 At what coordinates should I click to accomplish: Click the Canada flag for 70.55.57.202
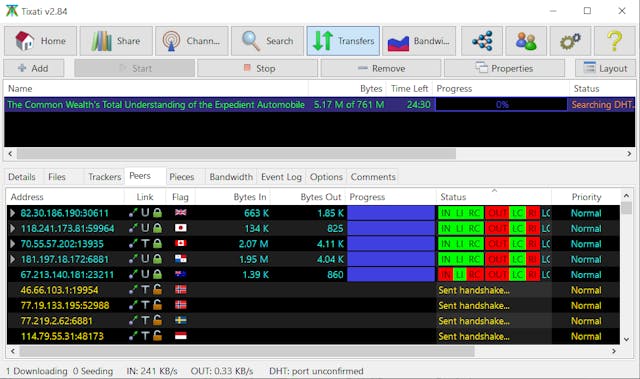(180, 243)
